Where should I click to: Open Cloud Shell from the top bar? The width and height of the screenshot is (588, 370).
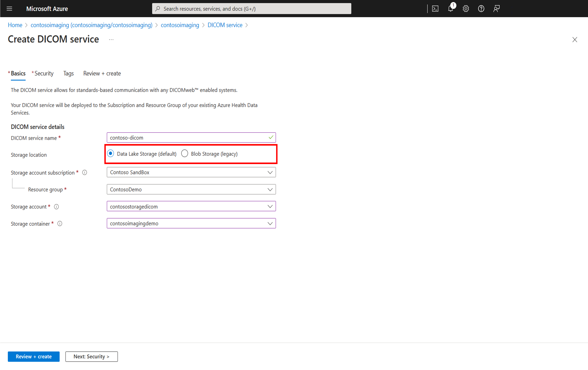click(x=435, y=9)
